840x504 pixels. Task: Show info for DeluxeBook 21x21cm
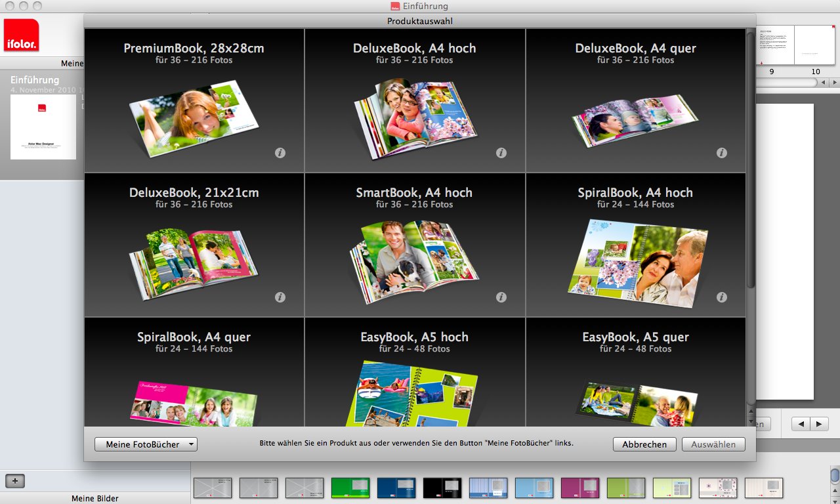pyautogui.click(x=280, y=297)
